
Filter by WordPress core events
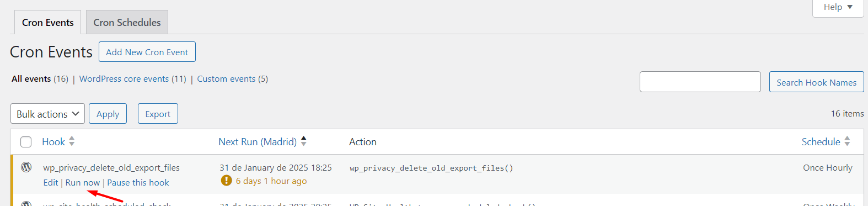133,79
